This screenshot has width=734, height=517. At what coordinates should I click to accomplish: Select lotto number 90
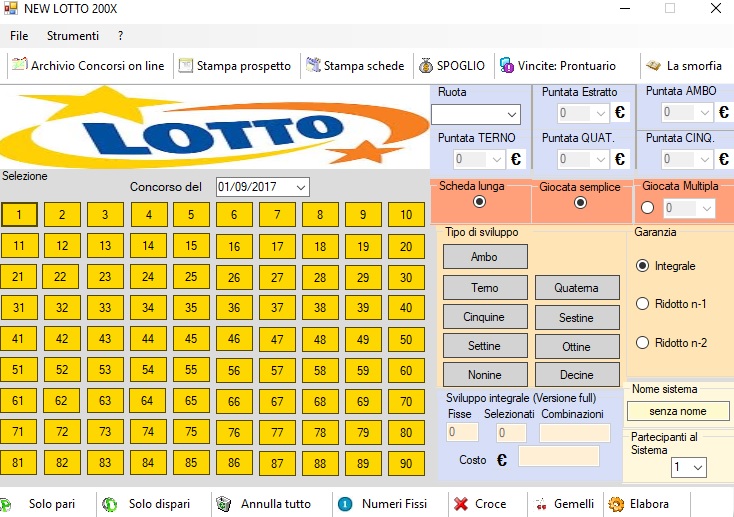pyautogui.click(x=406, y=463)
